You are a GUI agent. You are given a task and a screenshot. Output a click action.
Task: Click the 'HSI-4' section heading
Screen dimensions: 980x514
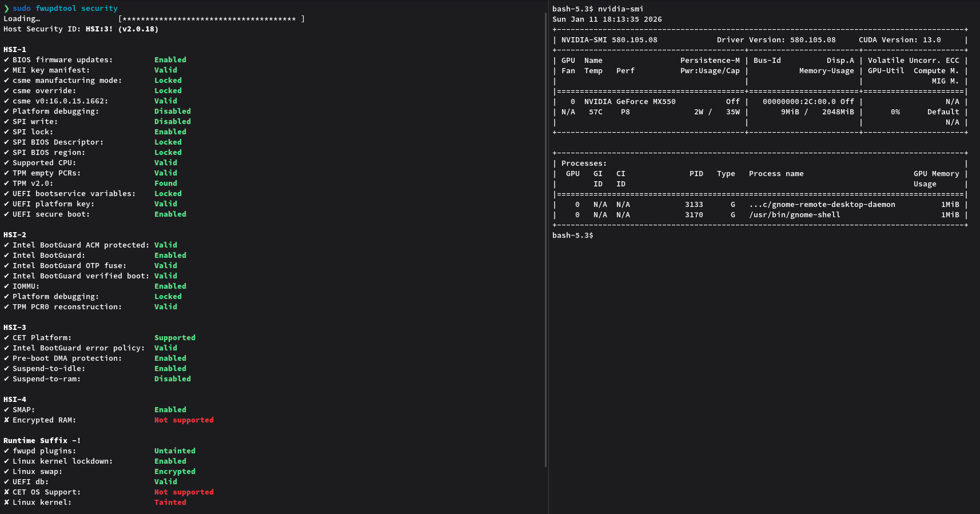(x=15, y=400)
